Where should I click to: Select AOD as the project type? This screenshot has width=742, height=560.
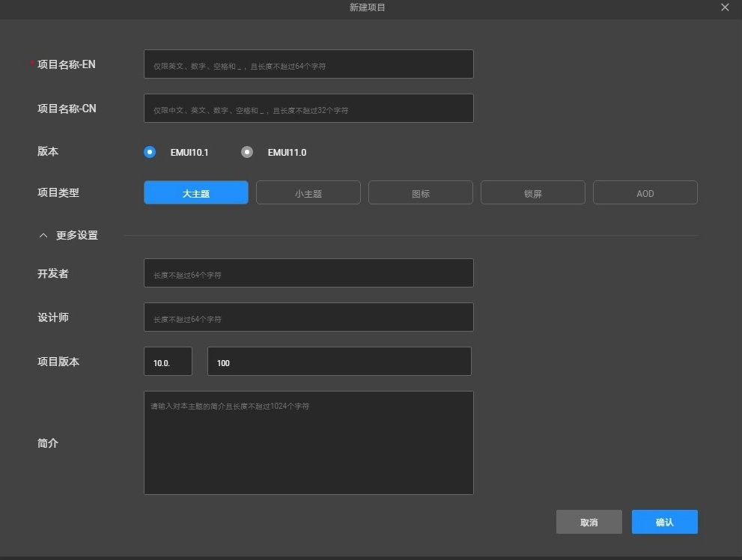(645, 192)
